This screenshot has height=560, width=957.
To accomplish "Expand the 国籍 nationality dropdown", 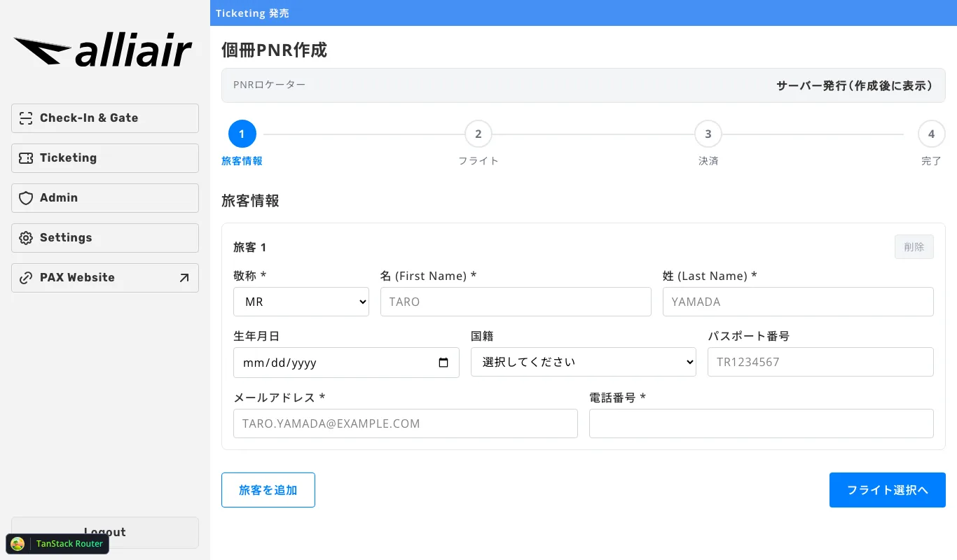I will coord(583,362).
